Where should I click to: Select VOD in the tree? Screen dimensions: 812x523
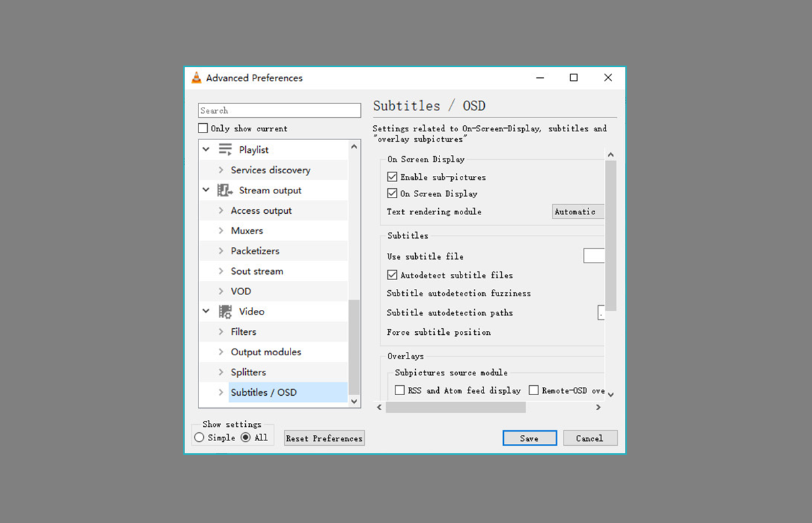pos(241,291)
